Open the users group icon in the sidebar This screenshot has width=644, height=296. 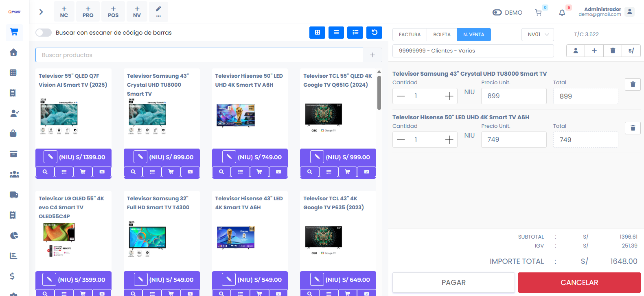point(14,174)
